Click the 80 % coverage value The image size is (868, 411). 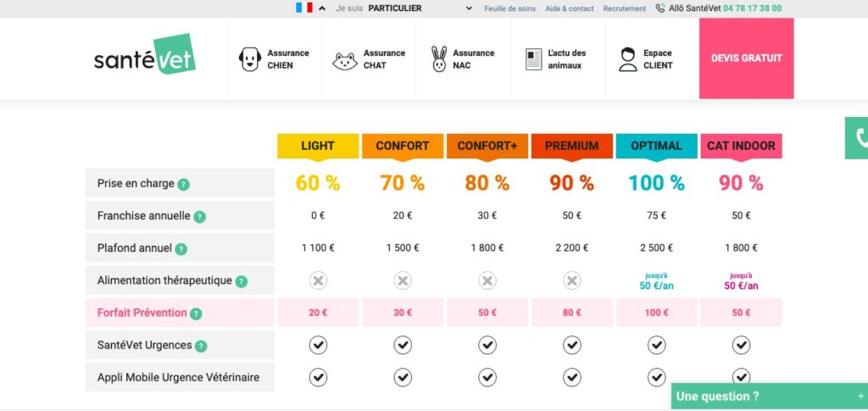coord(487,183)
